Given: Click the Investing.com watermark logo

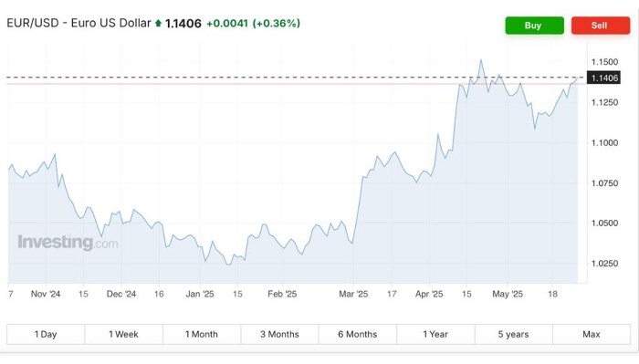Looking at the screenshot, I should click(68, 243).
